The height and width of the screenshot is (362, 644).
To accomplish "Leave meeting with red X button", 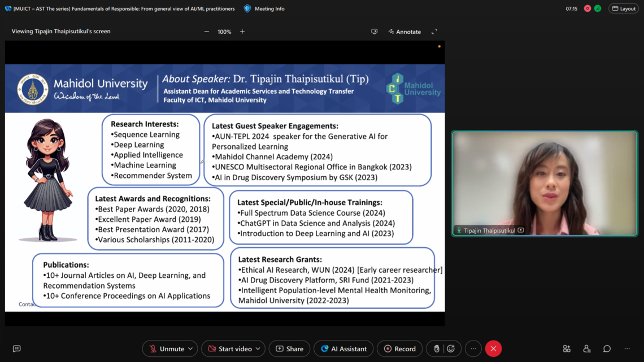I will click(493, 348).
